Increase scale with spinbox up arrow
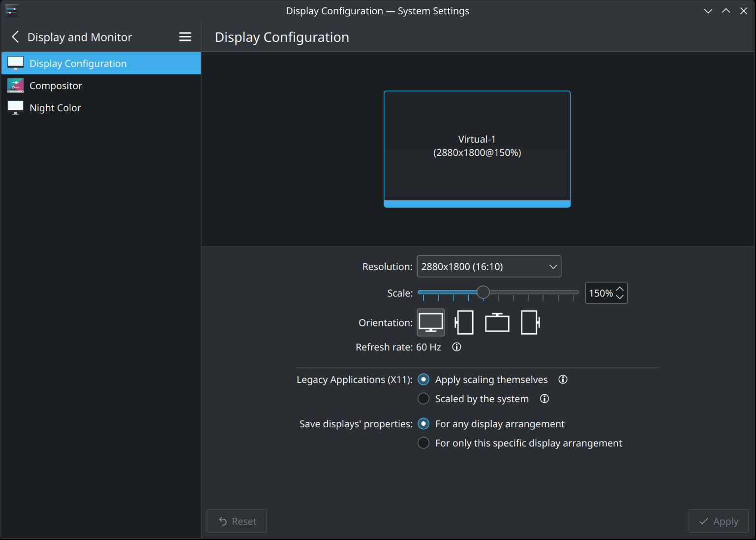This screenshot has width=756, height=540. coord(620,289)
